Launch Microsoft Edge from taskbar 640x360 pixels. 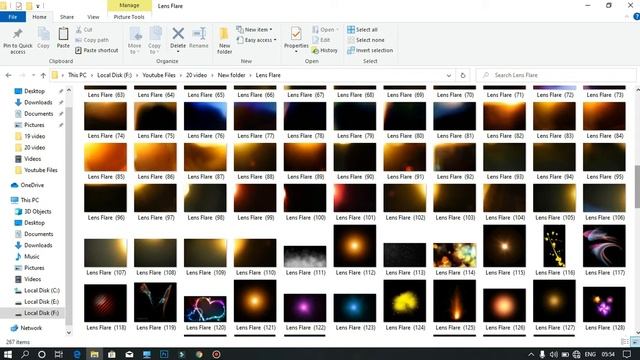(77, 354)
